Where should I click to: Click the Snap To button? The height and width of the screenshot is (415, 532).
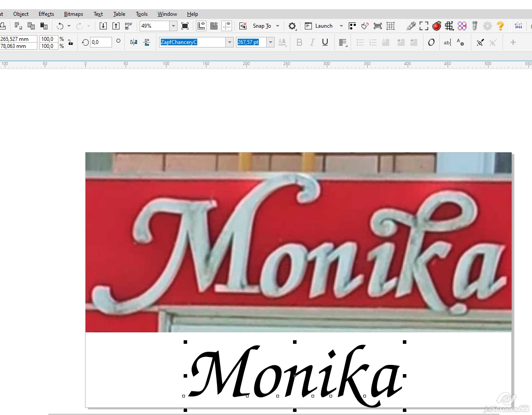click(262, 26)
